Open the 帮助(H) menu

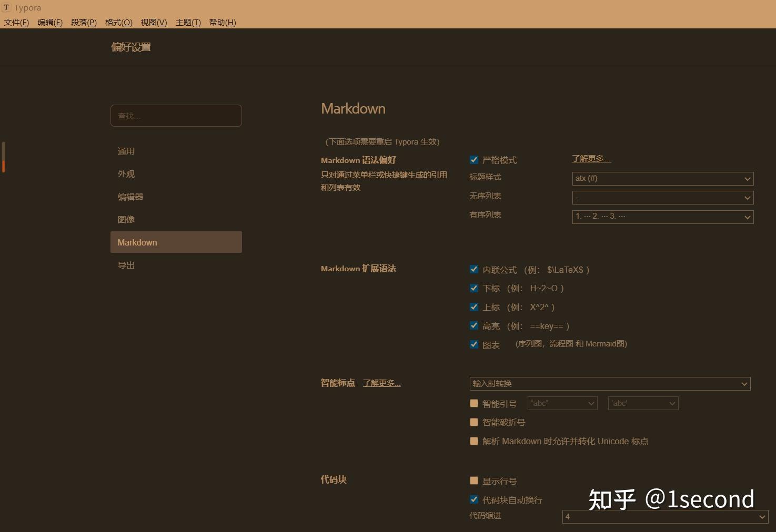[x=222, y=23]
